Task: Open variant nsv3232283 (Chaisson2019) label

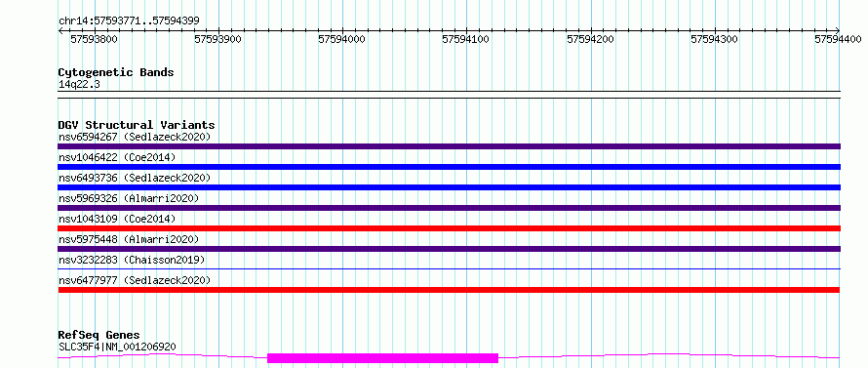Action: click(x=132, y=260)
